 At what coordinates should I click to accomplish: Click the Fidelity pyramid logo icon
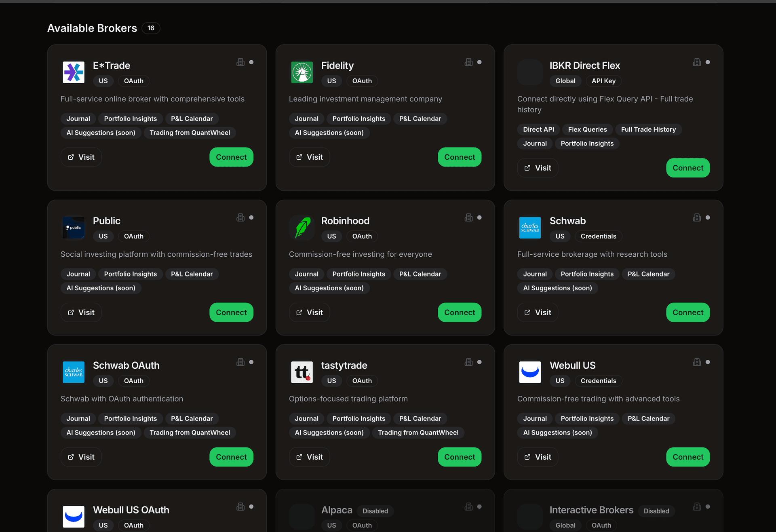pos(302,72)
